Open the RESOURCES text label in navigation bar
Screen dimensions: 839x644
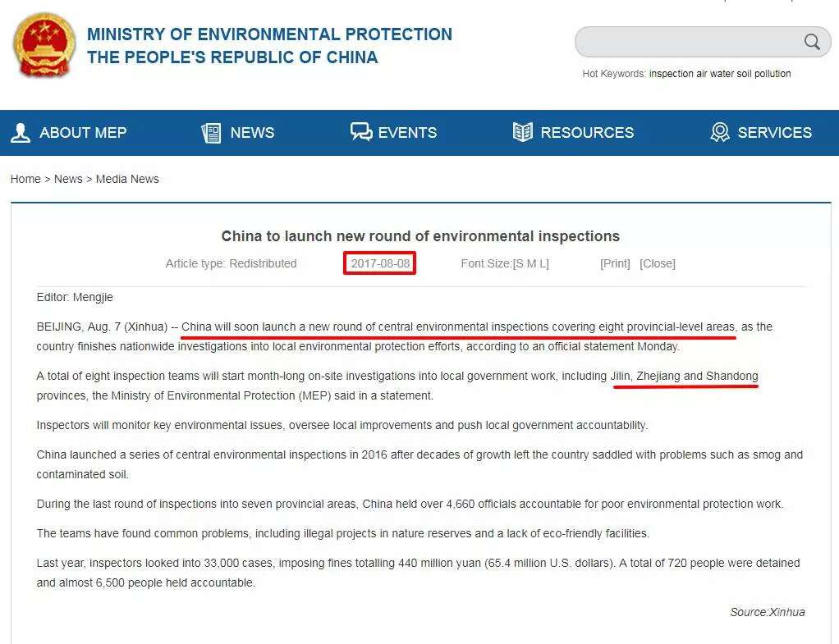[587, 133]
